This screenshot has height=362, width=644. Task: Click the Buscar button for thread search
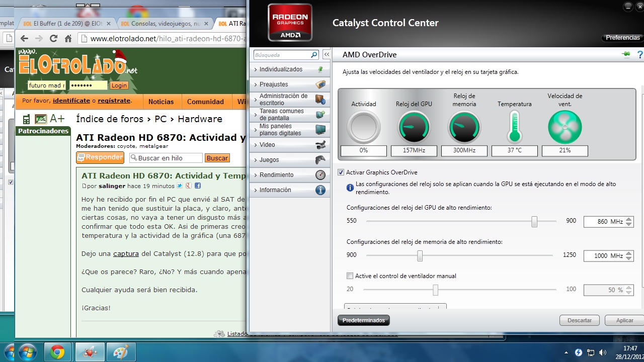(x=217, y=158)
